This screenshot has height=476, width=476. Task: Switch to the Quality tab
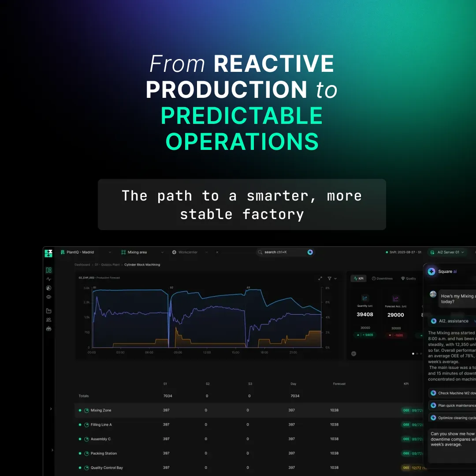pos(409,279)
